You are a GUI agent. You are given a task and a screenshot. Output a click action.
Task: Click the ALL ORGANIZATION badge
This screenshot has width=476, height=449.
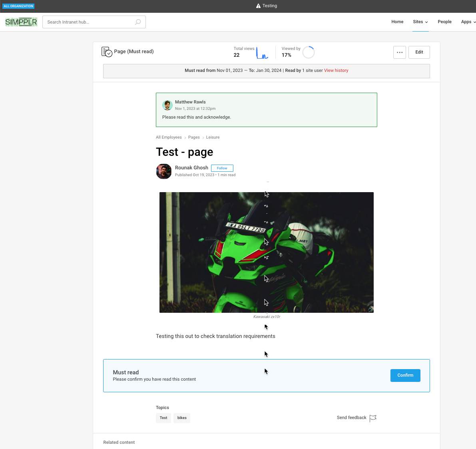pos(18,6)
